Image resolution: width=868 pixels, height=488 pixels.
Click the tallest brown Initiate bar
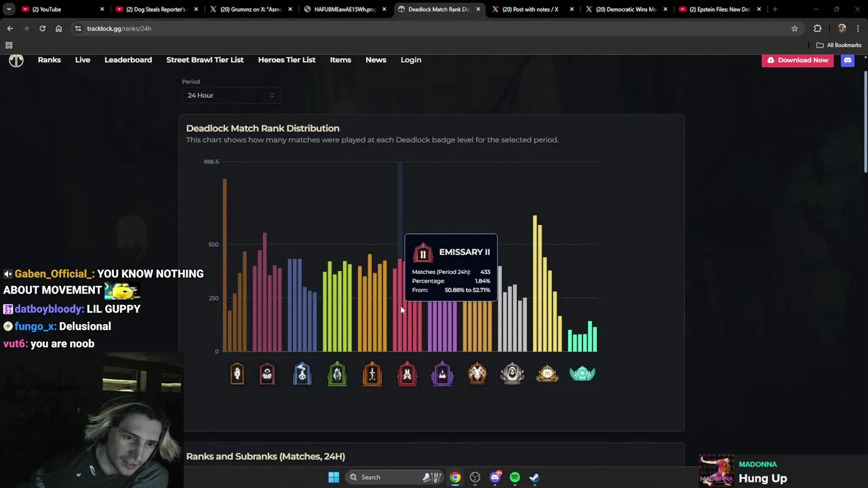224,265
